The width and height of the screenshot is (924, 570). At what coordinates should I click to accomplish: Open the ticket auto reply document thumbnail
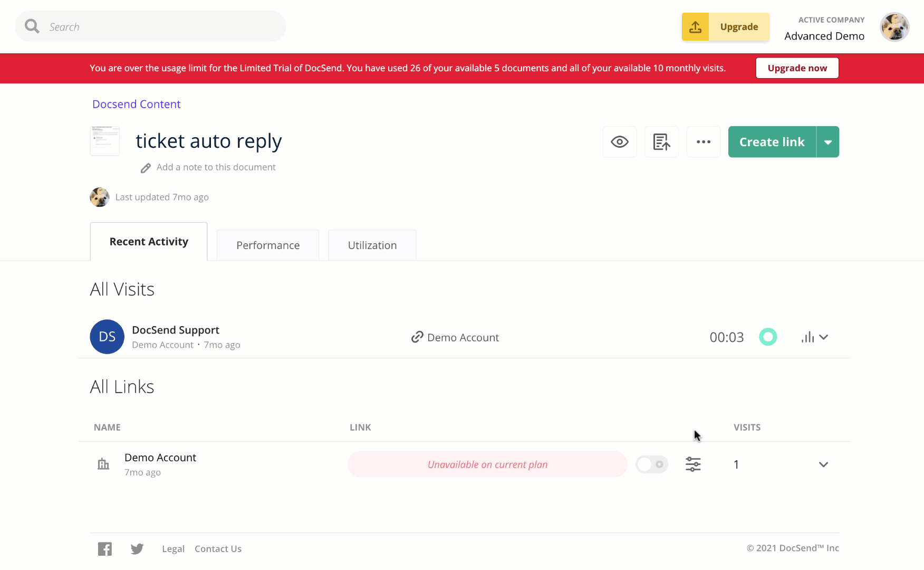click(105, 141)
